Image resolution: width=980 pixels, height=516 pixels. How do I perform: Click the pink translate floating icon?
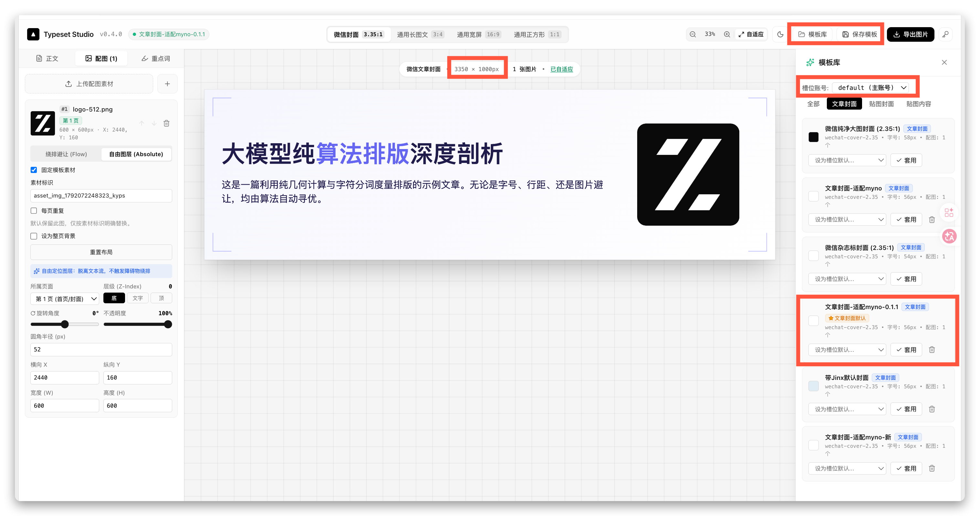(949, 236)
